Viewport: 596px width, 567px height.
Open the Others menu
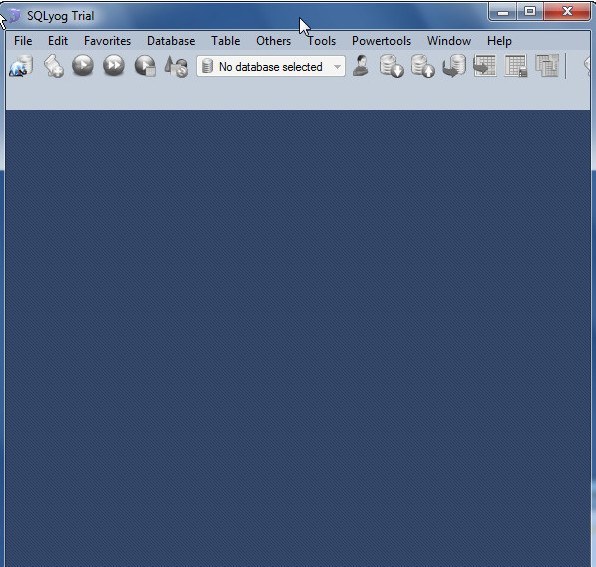(x=274, y=41)
